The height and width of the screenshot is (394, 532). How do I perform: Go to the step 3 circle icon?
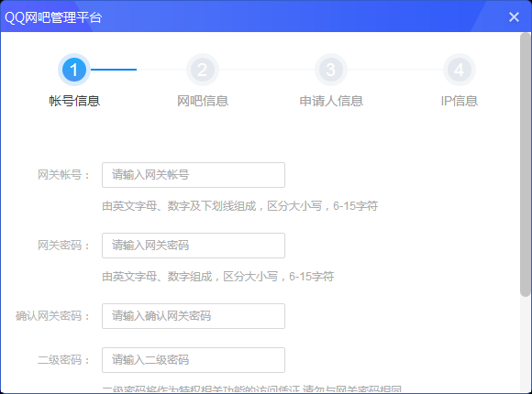tap(331, 70)
